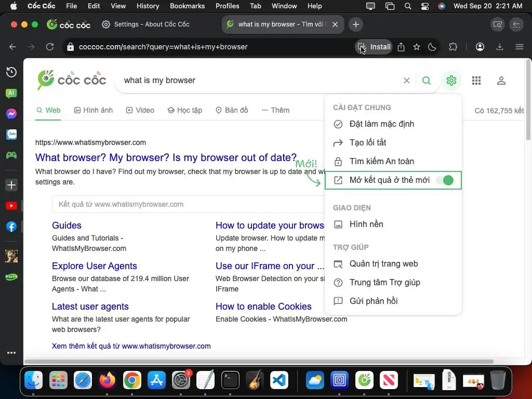The height and width of the screenshot is (399, 532).
Task: Open 'What browser? My browser?' result link
Action: coord(166,157)
